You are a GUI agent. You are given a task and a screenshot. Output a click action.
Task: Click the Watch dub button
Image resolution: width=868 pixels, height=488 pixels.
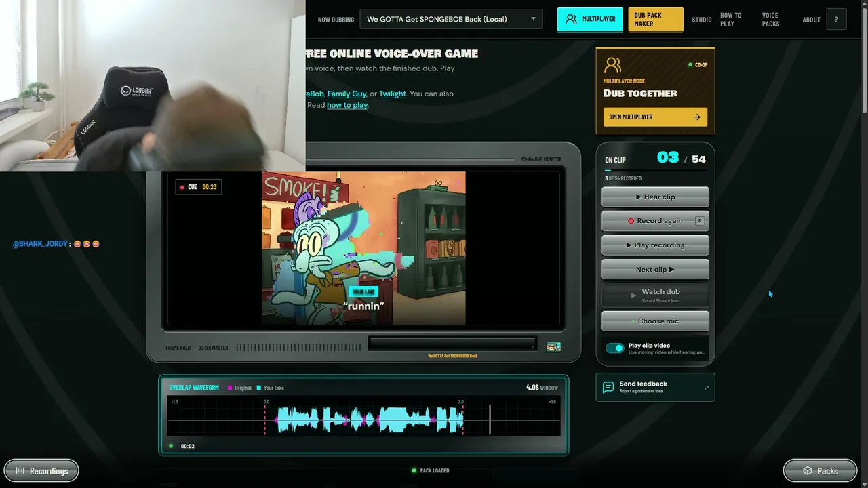coord(655,295)
